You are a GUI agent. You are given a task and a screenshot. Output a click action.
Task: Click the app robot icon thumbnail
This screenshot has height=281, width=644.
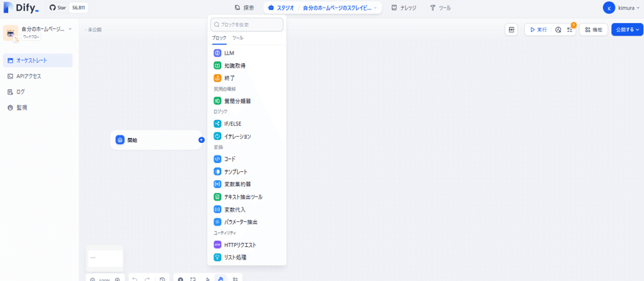[x=10, y=33]
